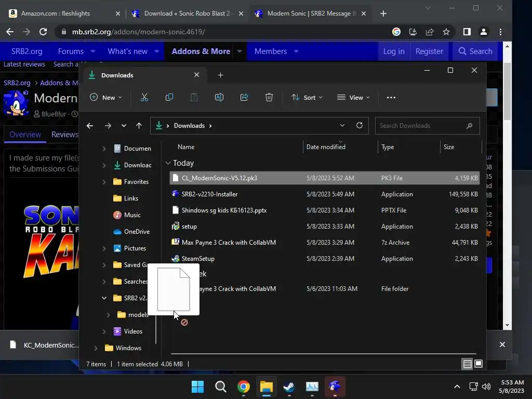
Task: Select the Overview tab on addon page
Action: point(25,135)
